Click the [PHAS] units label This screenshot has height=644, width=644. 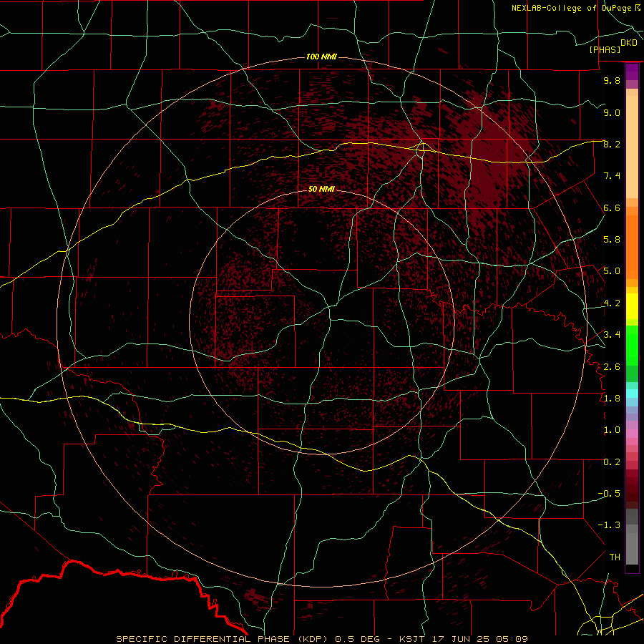pos(605,49)
